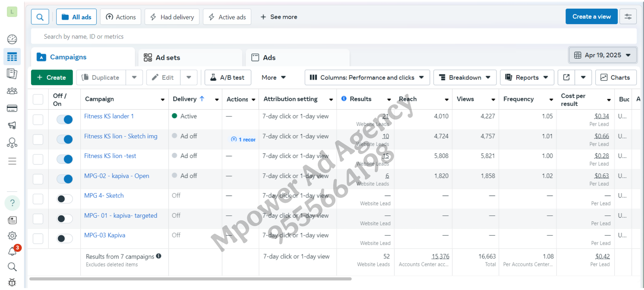Open the advertising megaphone icon in sidebar

pos(12,125)
